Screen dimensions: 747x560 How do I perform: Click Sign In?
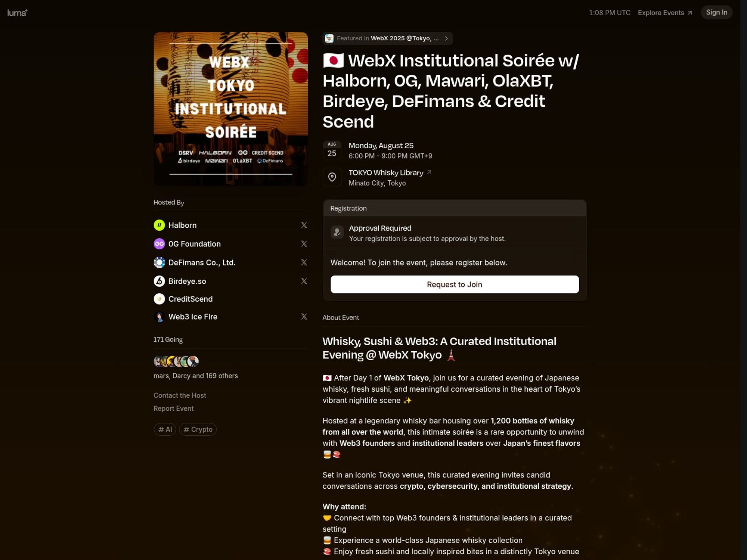716,12
